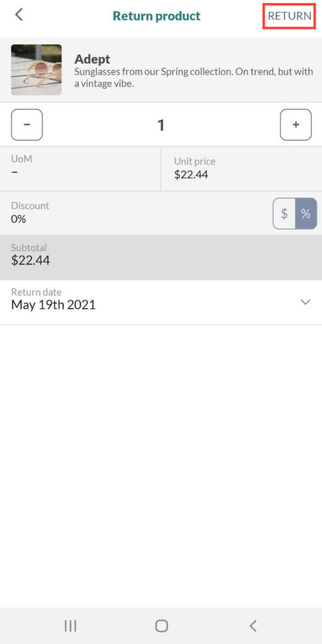
Task: Switch discount type to percentage
Action: [x=306, y=214]
